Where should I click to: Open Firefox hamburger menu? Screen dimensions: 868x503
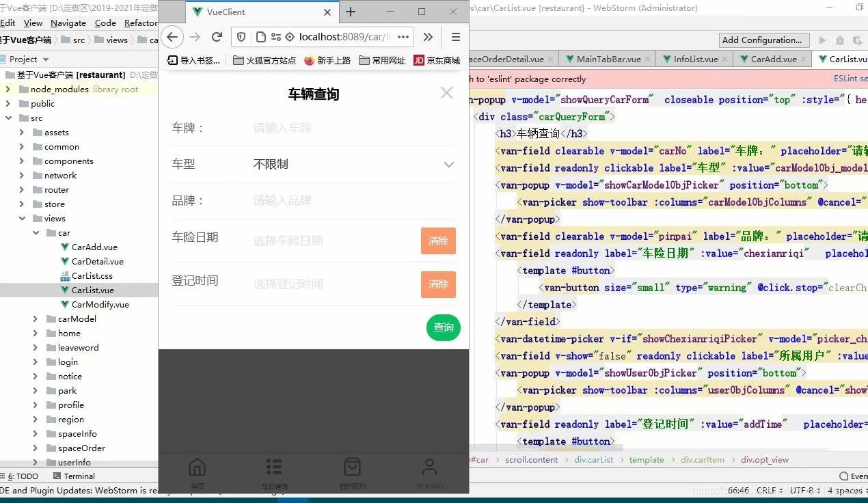pyautogui.click(x=455, y=37)
